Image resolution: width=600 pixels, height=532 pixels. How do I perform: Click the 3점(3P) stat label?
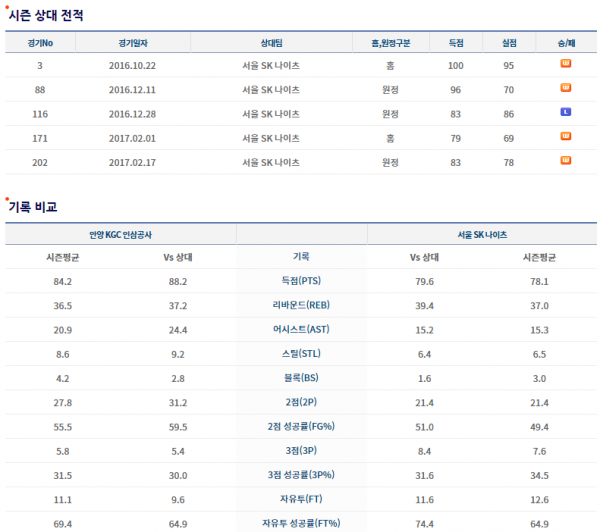pos(301,450)
